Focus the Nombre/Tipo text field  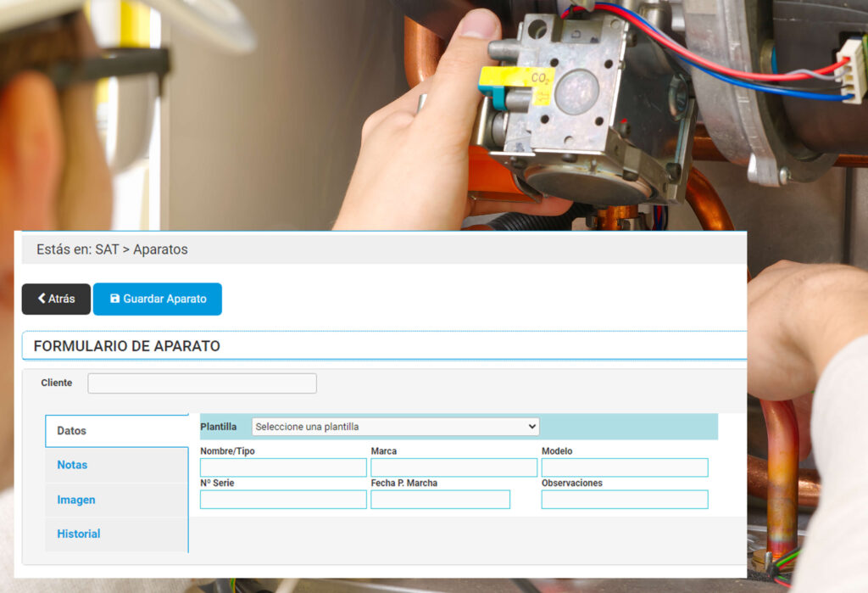click(x=283, y=467)
